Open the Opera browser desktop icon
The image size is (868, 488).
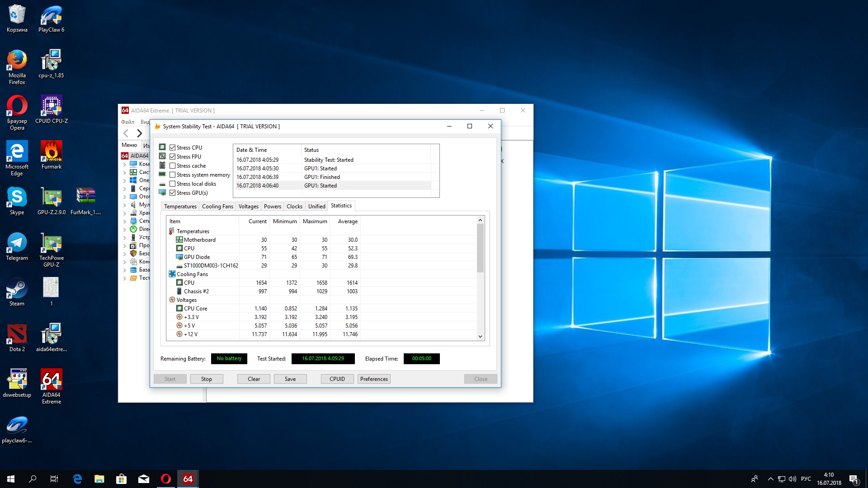point(17,113)
